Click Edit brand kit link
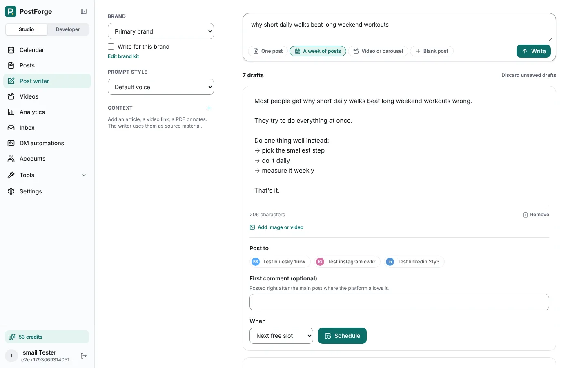The image size is (588, 368). pyautogui.click(x=123, y=56)
